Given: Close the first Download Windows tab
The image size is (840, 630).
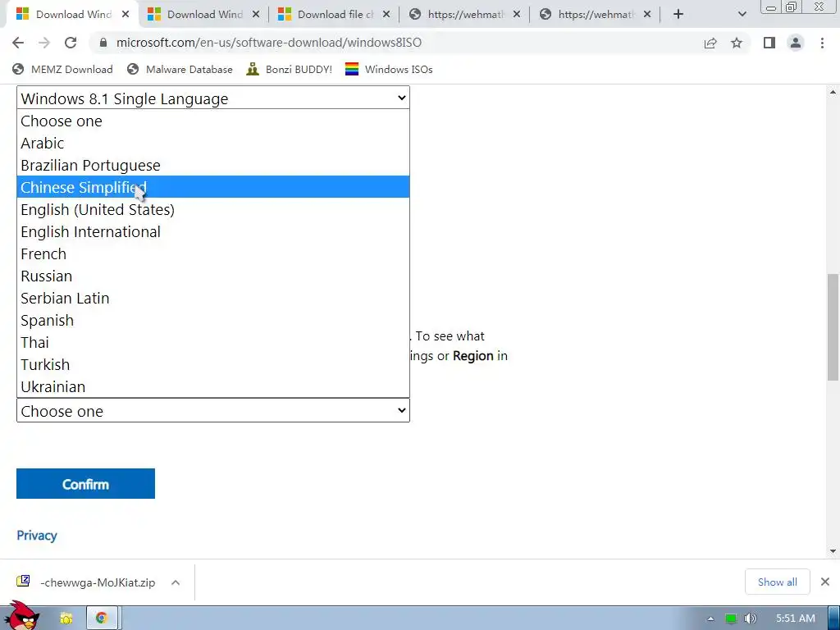Looking at the screenshot, I should [x=126, y=15].
